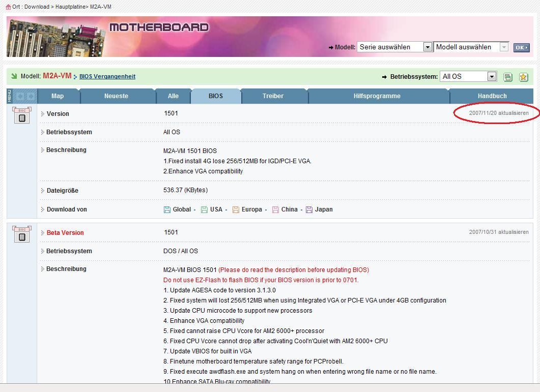Viewport: 540px width, 392px height.
Task: Switch to the Alle tab
Action: [173, 96]
